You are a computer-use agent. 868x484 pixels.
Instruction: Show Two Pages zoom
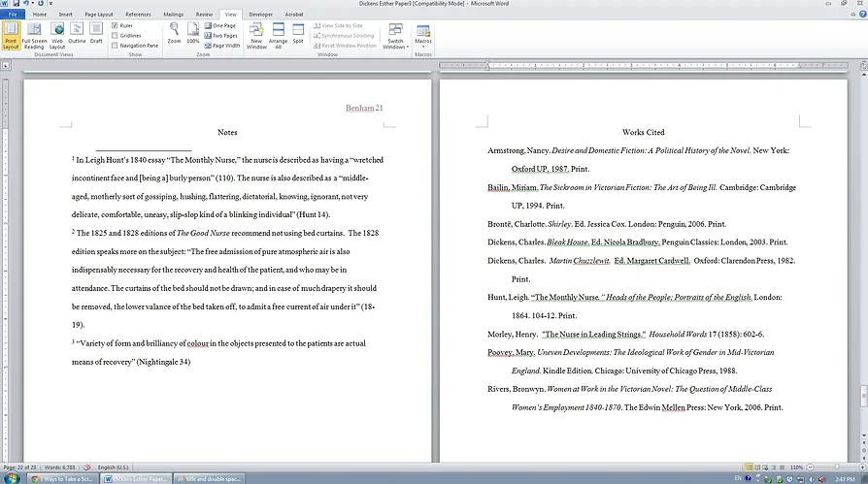pos(220,35)
